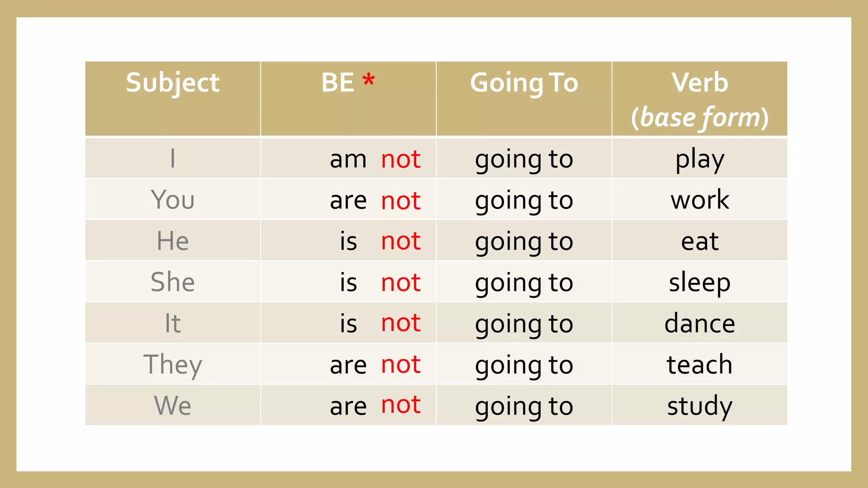Select the Verb (base form) header
This screenshot has height=488, width=868.
pyautogui.click(x=700, y=99)
